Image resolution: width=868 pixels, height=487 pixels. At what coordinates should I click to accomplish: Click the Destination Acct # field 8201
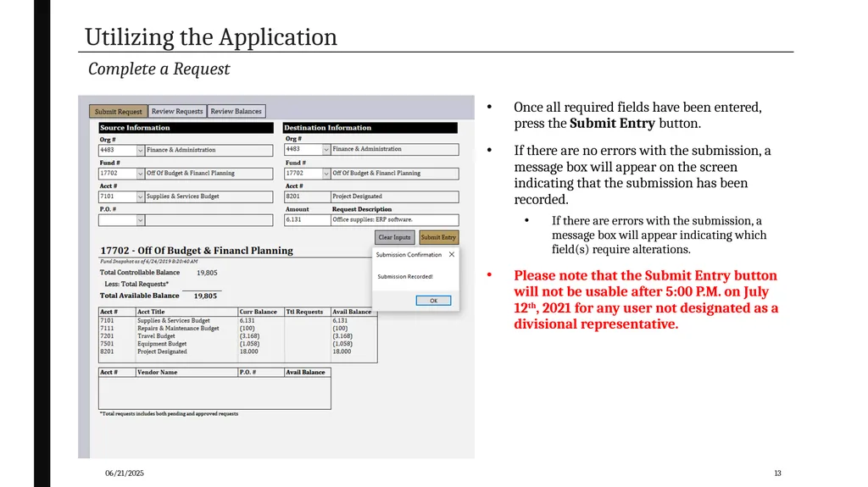(x=307, y=196)
